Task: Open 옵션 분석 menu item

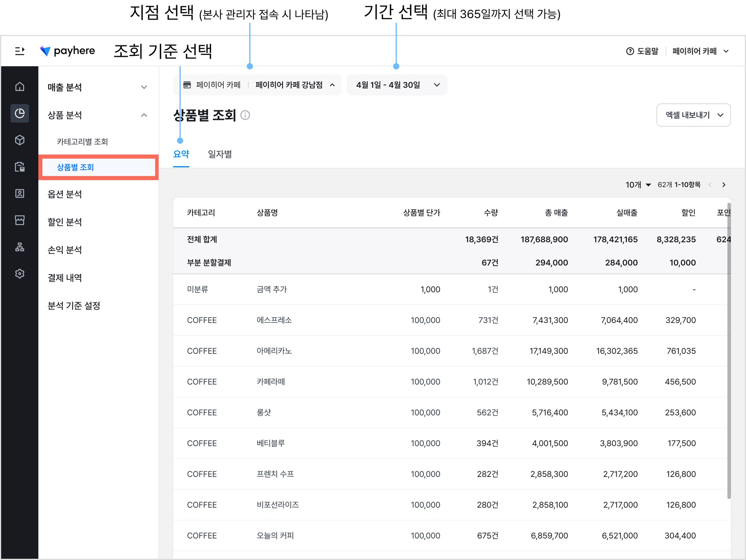Action: click(64, 194)
